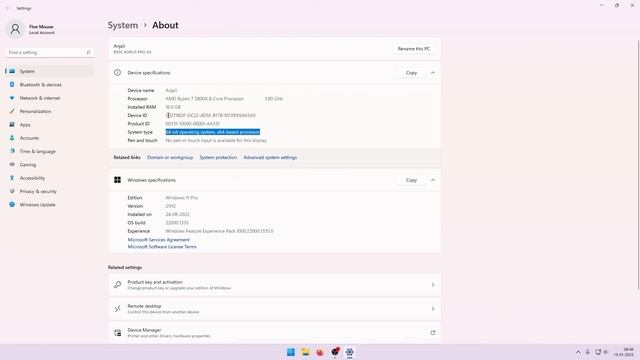Open Domain or workgroup link

pyautogui.click(x=170, y=158)
